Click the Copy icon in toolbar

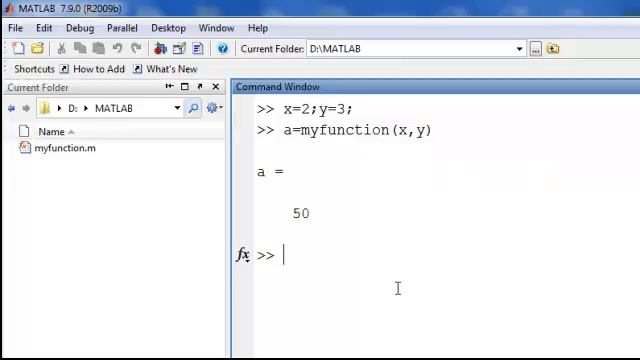click(x=80, y=49)
